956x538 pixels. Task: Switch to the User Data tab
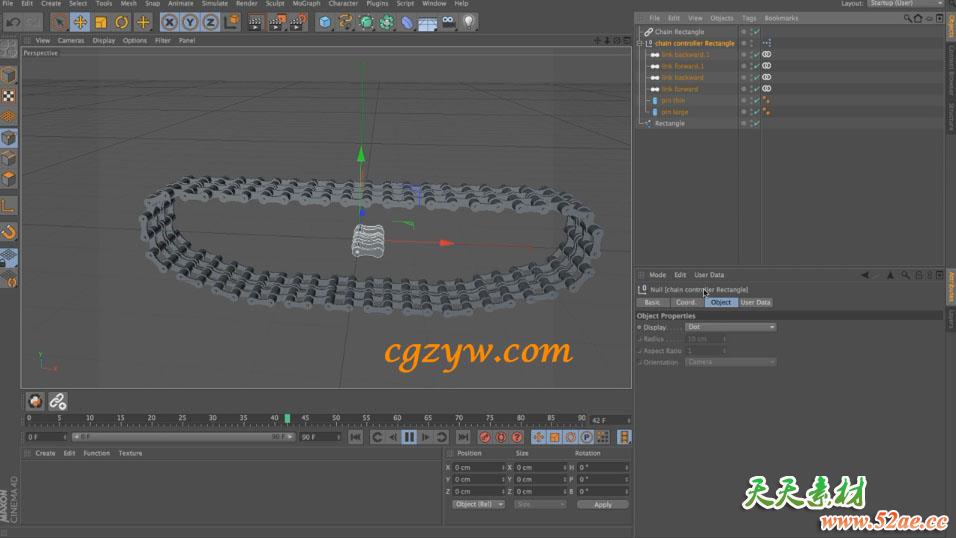pos(755,303)
